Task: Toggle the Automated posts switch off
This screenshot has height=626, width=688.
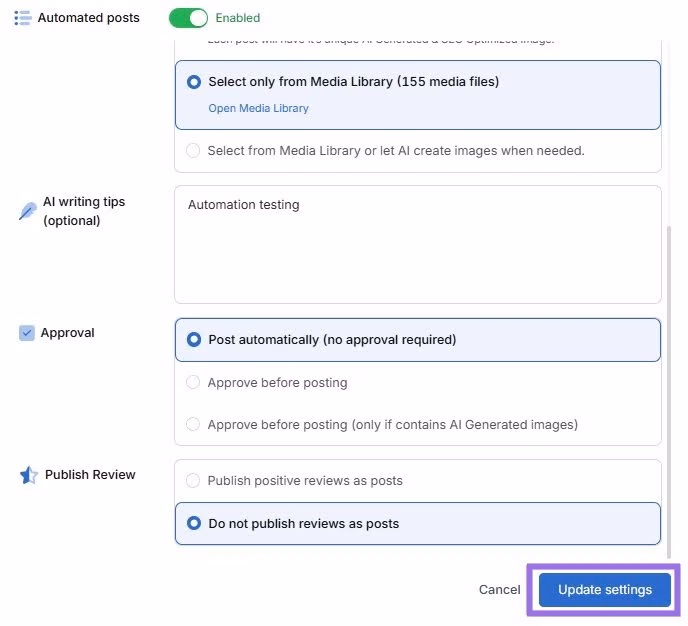Action: pyautogui.click(x=188, y=18)
